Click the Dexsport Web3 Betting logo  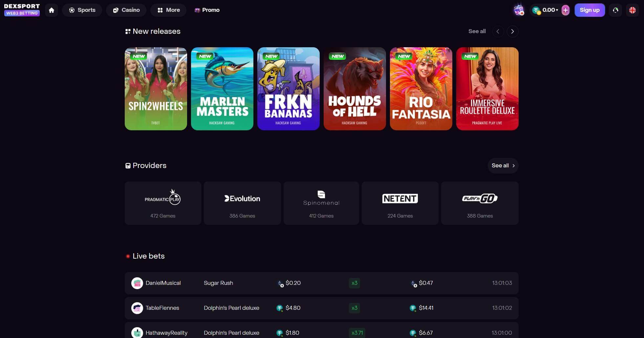pos(22,8)
